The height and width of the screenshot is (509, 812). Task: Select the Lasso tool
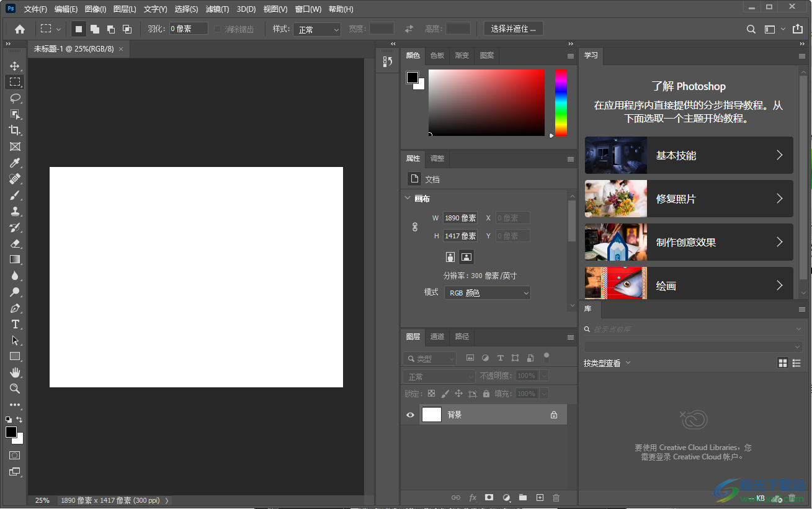tap(15, 98)
